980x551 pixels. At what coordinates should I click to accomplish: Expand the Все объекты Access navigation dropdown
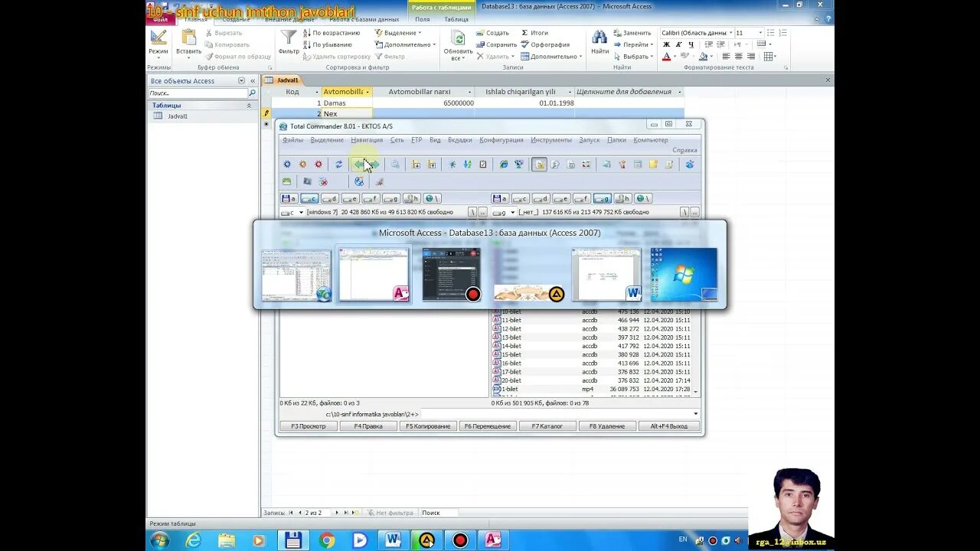(x=241, y=80)
